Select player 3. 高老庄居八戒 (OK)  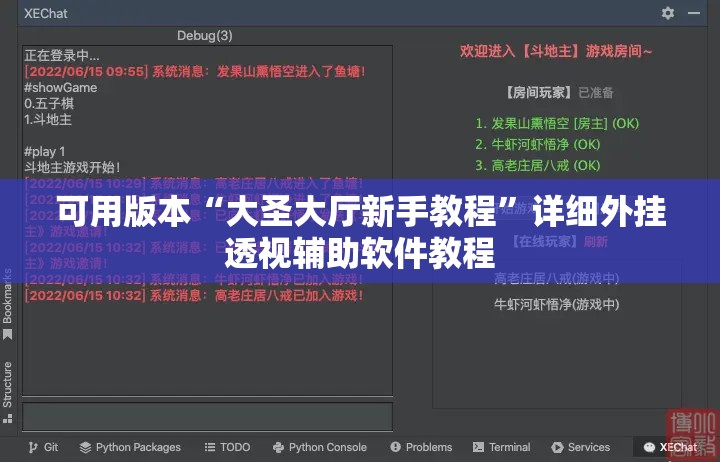click(x=538, y=165)
